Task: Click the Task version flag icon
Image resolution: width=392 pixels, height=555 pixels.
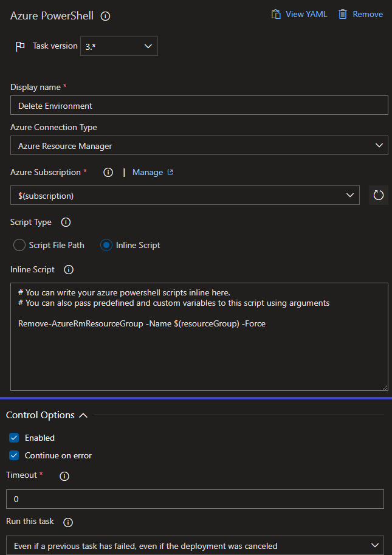Action: tap(20, 46)
